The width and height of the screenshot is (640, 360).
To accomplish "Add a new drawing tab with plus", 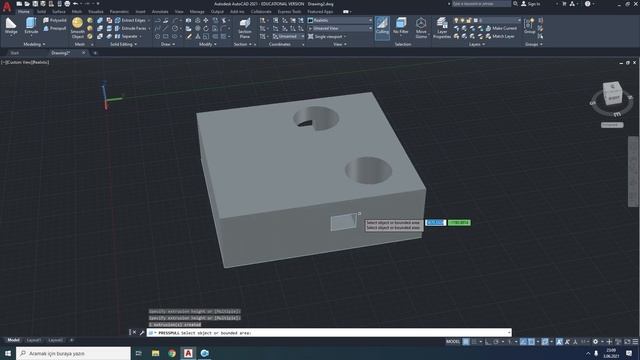I will [95, 53].
